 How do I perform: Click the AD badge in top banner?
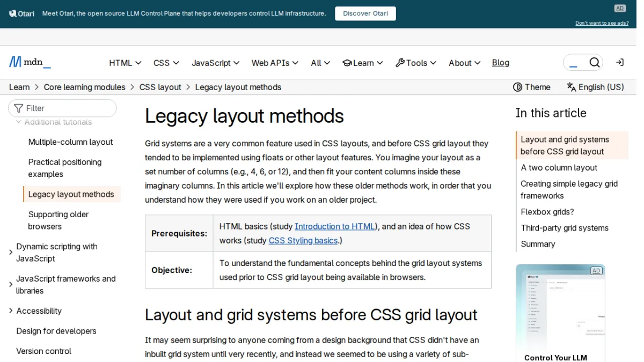(x=620, y=8)
